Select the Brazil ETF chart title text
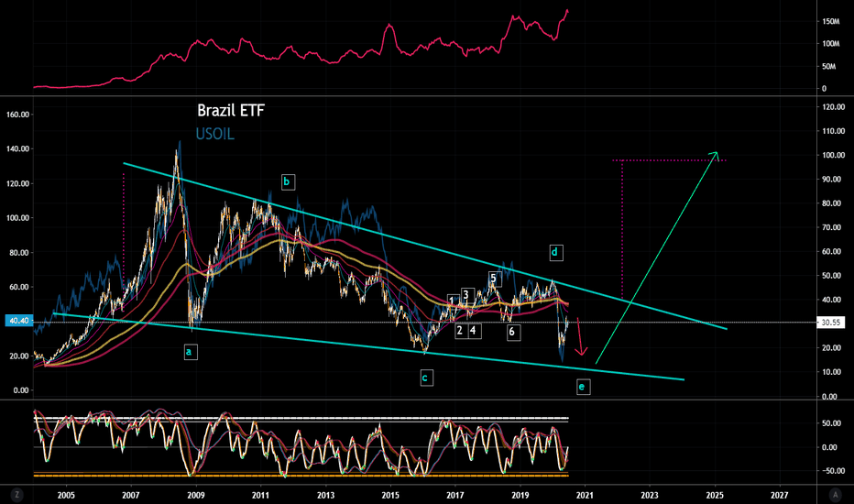 pyautogui.click(x=231, y=111)
